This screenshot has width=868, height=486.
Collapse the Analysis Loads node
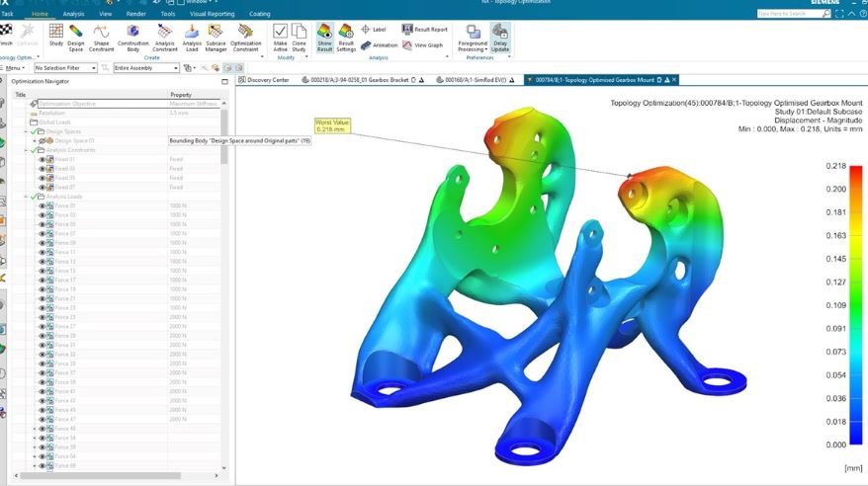coord(26,197)
